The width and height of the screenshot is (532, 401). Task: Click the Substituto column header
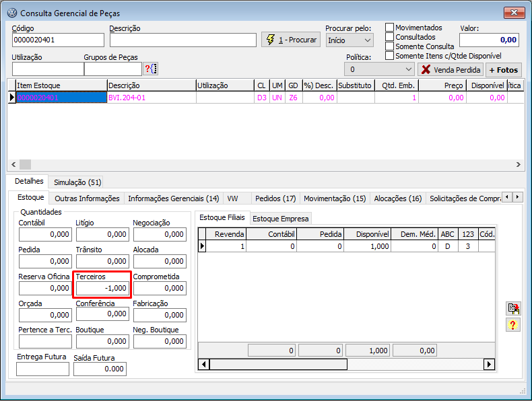[x=356, y=85]
